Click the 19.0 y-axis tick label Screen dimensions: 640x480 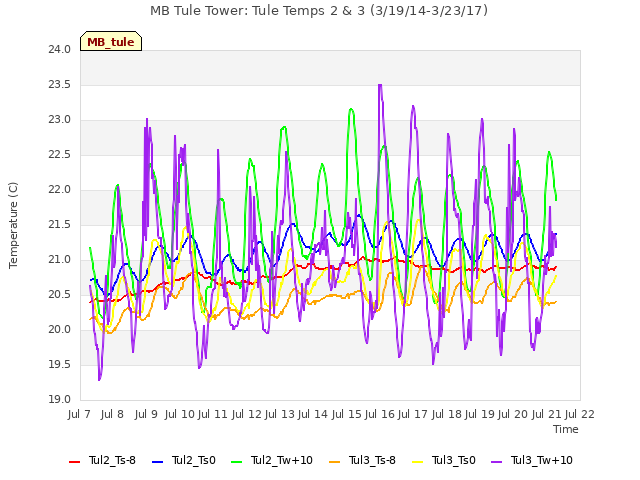pos(60,400)
